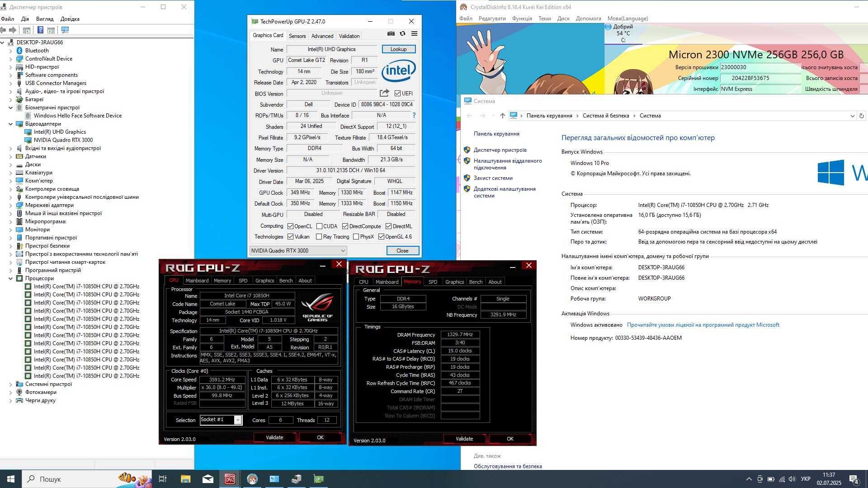Toggle the DirectML checkbox
868x488 pixels.
click(388, 226)
